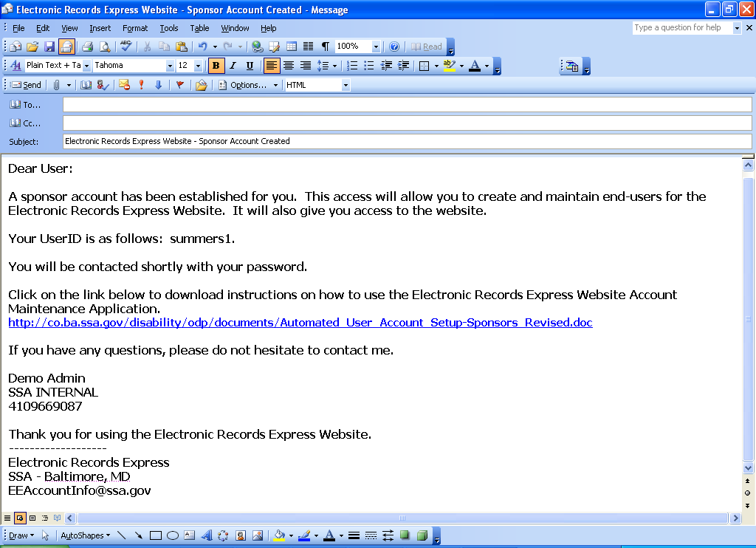Click the yellow Highlight color button
The height and width of the screenshot is (548, 756).
[x=450, y=66]
